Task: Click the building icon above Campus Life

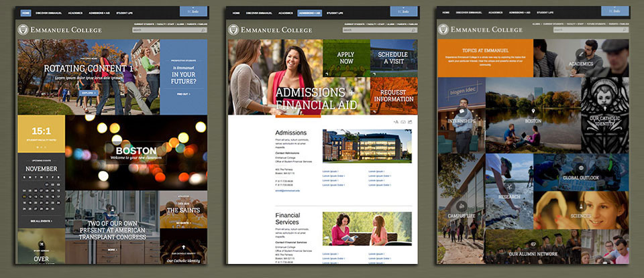Action: pyautogui.click(x=462, y=206)
